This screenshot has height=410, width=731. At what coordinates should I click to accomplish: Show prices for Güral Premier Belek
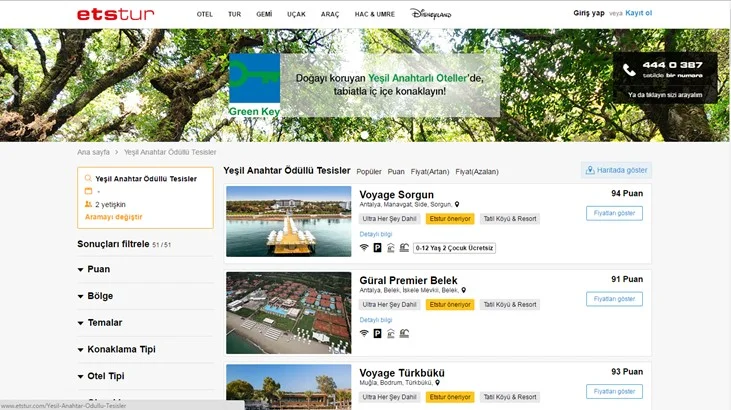[614, 299]
